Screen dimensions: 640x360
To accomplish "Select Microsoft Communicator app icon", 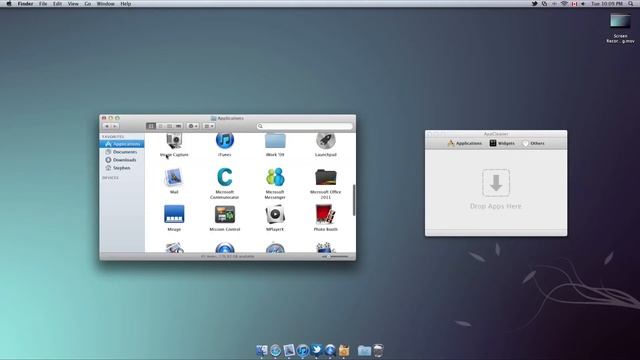I will 224,178.
